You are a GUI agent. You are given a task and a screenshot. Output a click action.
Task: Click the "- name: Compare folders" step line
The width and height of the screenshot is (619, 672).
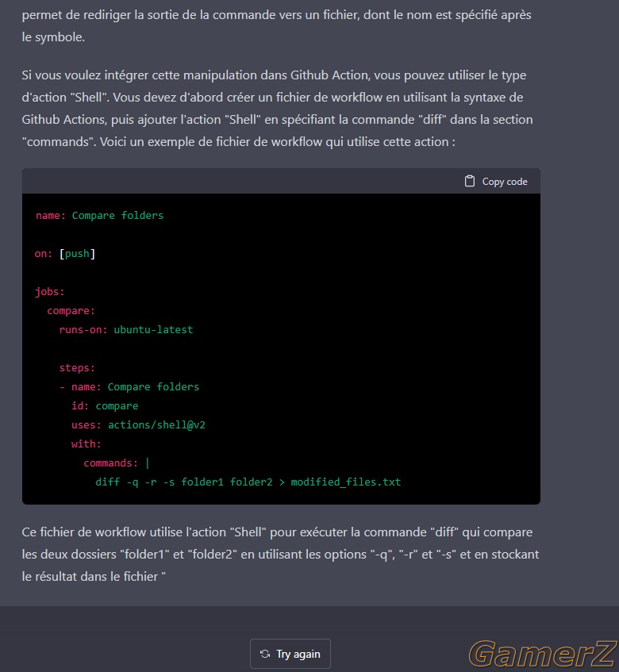(129, 386)
